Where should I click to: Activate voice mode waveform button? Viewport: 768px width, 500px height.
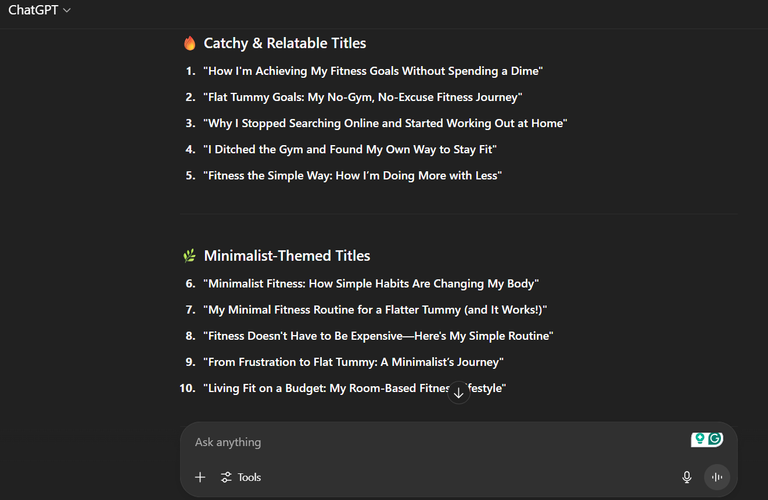[x=717, y=477]
